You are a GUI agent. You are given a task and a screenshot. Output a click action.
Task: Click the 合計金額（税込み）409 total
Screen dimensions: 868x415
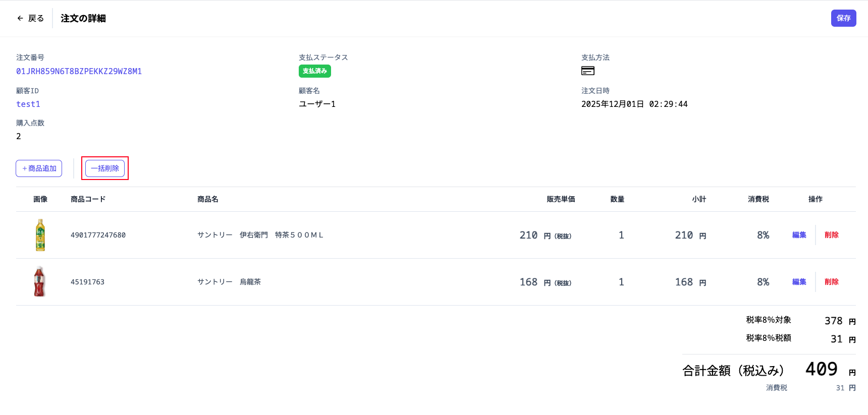tap(769, 370)
